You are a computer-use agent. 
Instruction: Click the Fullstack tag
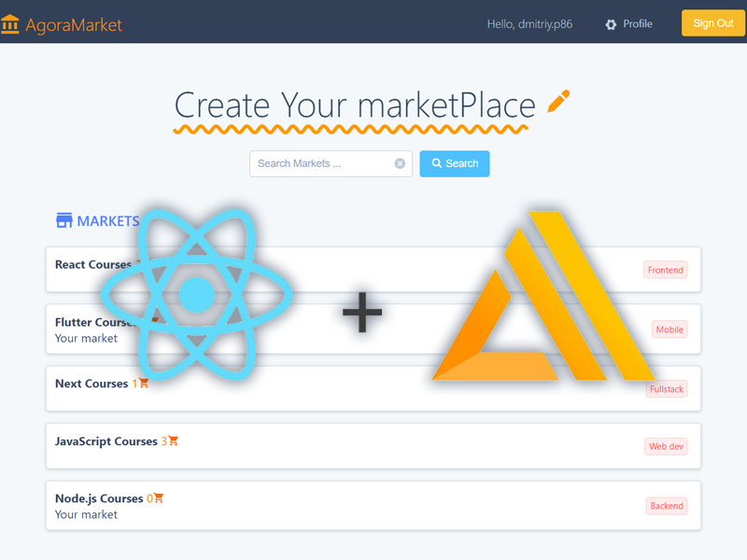(x=667, y=389)
